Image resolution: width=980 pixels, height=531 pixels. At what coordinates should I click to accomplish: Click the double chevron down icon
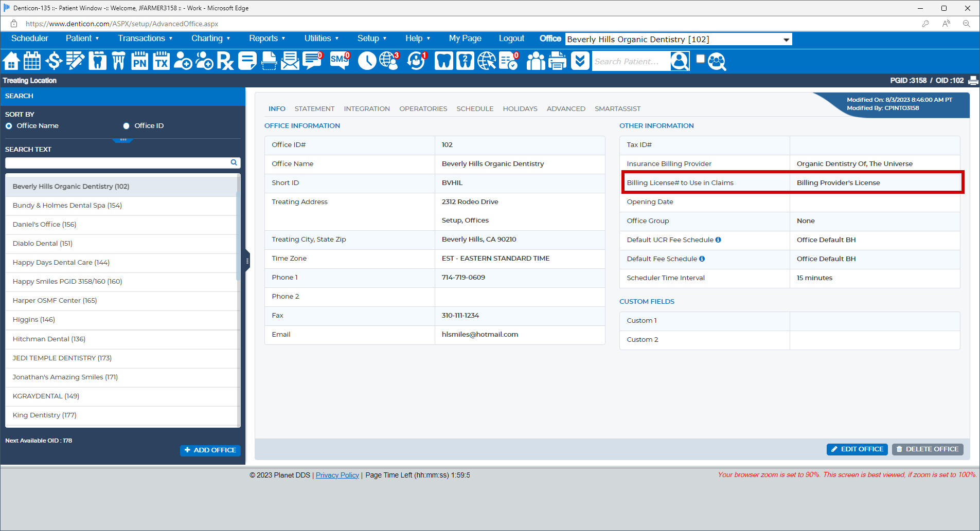pos(580,61)
